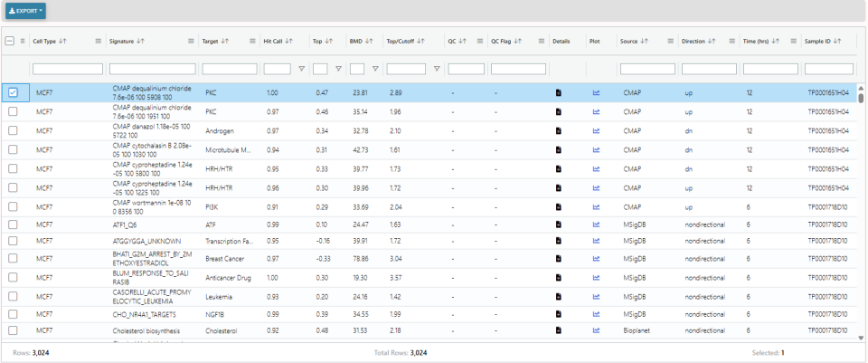Click the vertical scrollbar thumb
The height and width of the screenshot is (363, 868).
(861, 98)
